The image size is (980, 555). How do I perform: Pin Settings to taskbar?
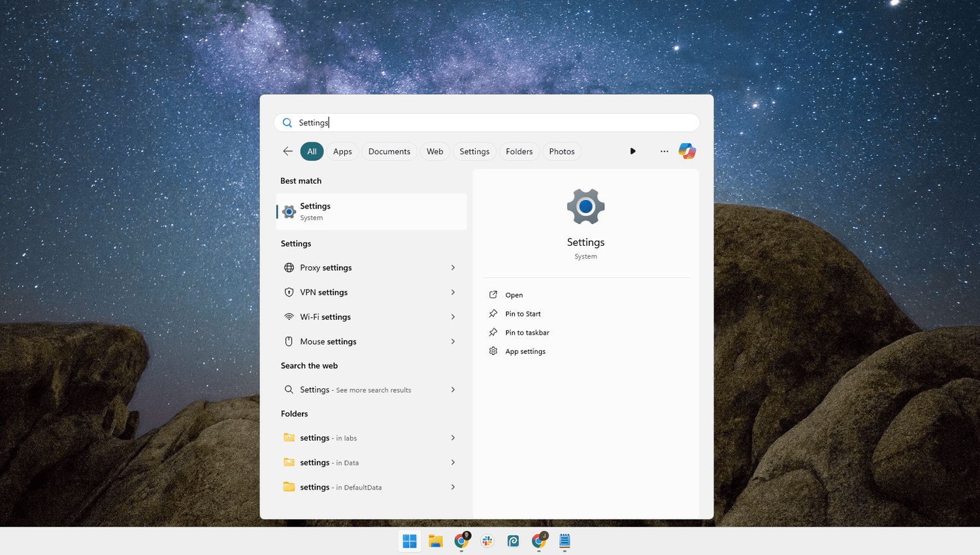pos(527,333)
